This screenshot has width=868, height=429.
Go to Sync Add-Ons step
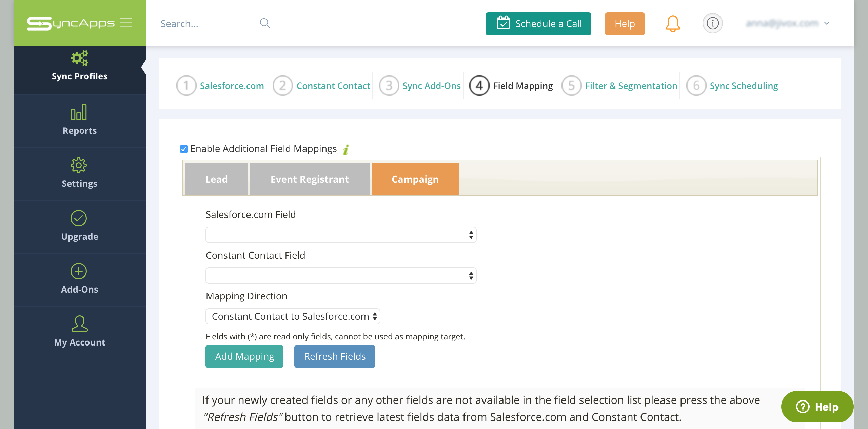[x=432, y=86]
